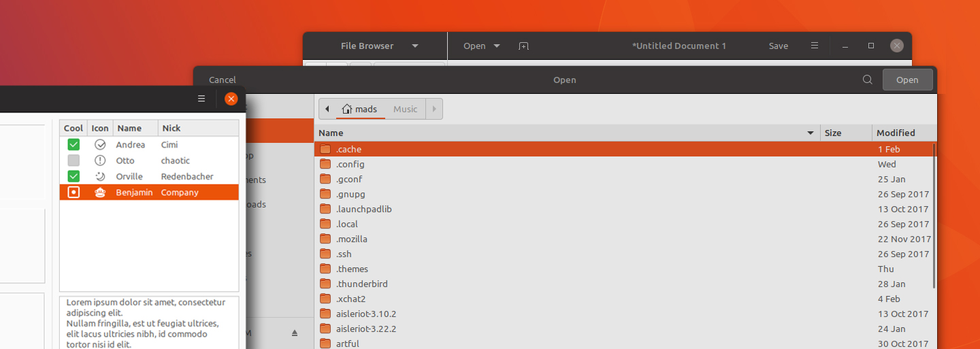
Task: Sort files by Size column
Action: coord(846,133)
